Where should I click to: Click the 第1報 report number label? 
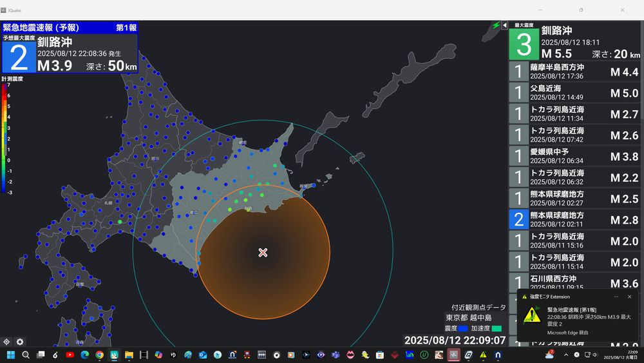[126, 28]
